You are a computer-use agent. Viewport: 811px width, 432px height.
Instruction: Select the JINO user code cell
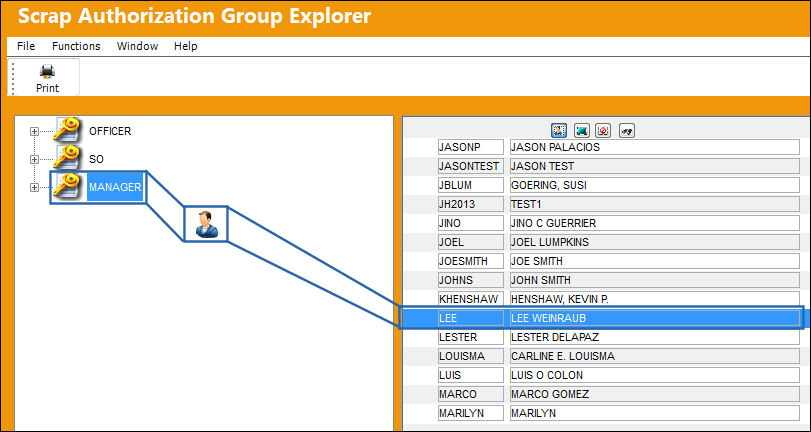pos(471,223)
